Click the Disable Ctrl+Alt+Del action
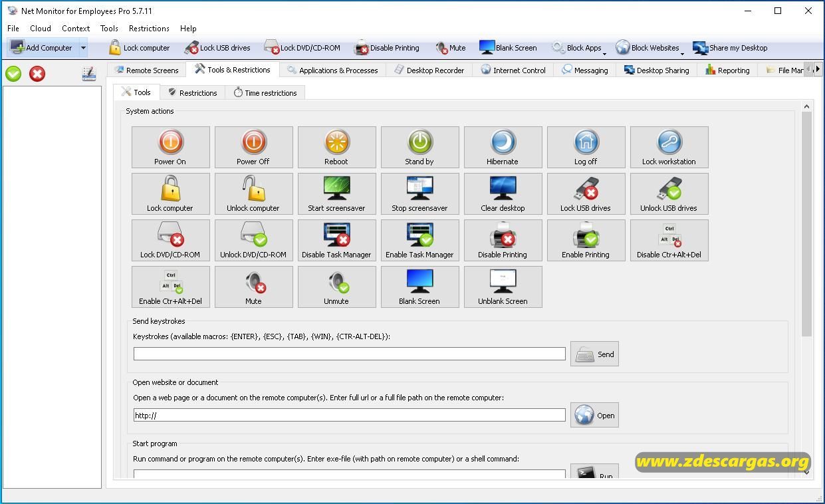The height and width of the screenshot is (504, 825). click(x=669, y=240)
